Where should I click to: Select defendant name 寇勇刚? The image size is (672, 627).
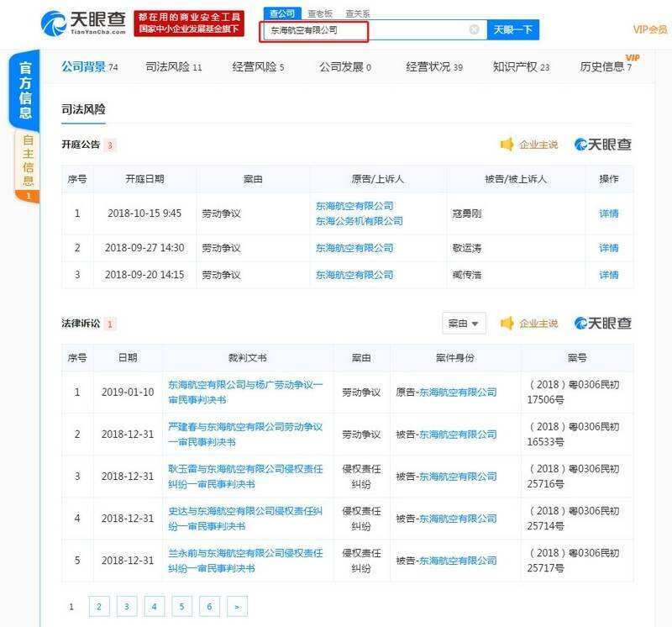coord(467,213)
